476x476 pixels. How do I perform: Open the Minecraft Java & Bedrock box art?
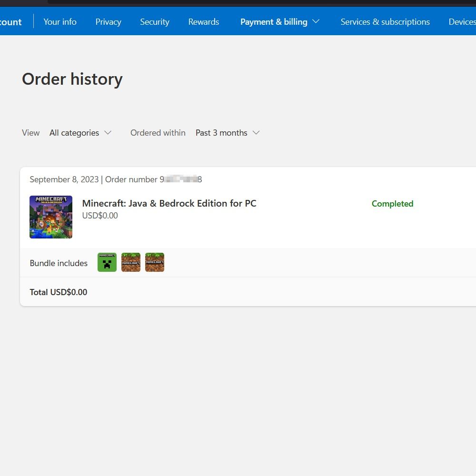click(x=50, y=217)
